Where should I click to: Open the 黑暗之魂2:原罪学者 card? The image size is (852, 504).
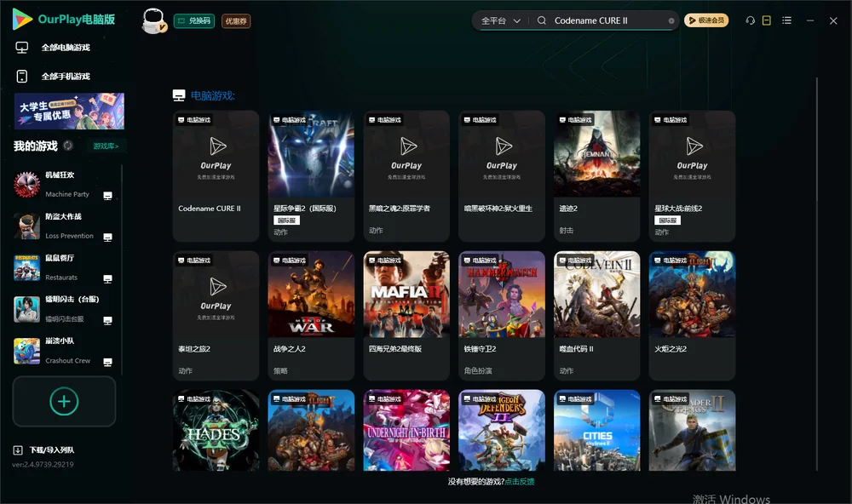click(406, 176)
